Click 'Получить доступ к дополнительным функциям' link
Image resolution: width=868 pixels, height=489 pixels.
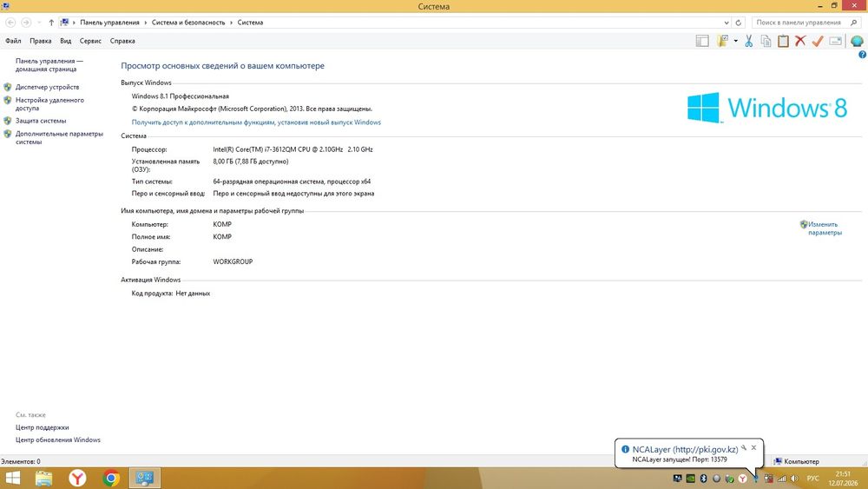(256, 122)
